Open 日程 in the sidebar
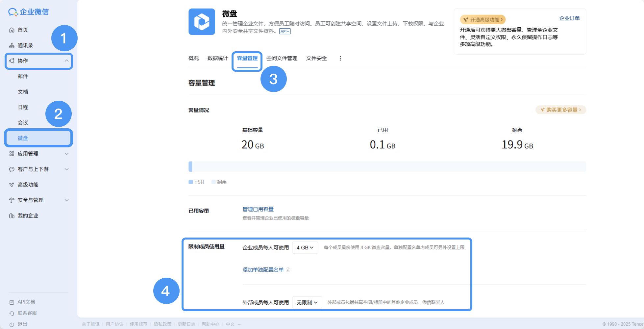The width and height of the screenshot is (644, 329). pos(23,107)
